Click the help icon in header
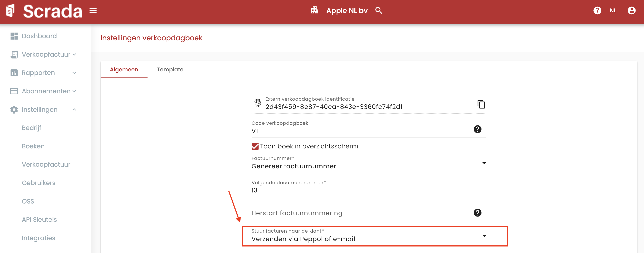The image size is (644, 253). (597, 10)
